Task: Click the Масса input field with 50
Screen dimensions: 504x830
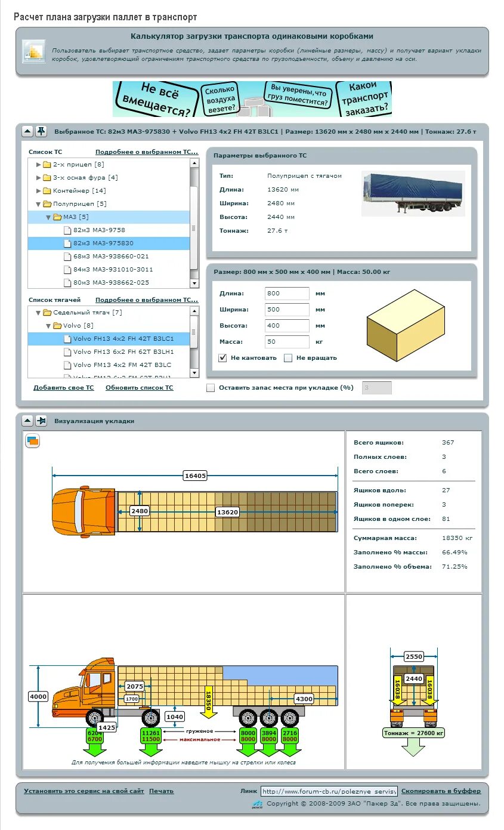Action: (x=287, y=342)
